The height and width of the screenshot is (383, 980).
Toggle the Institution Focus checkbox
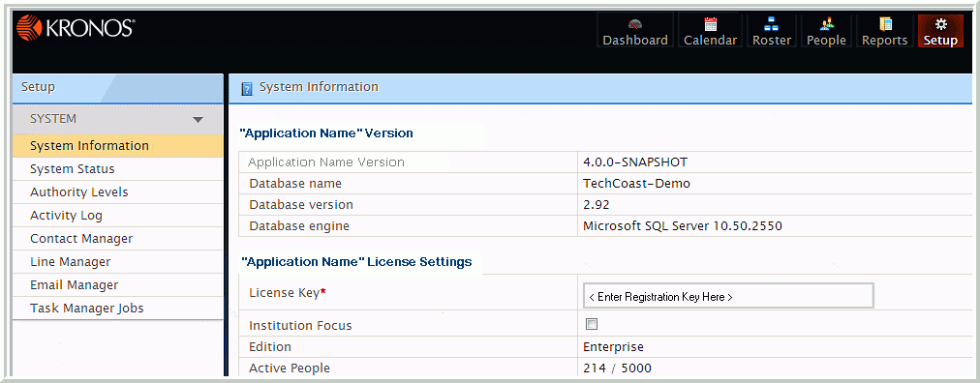click(x=592, y=324)
